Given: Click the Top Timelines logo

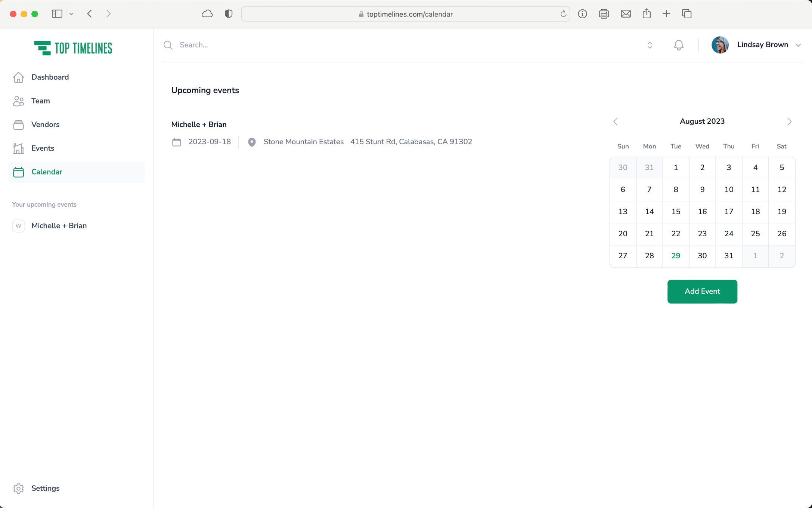Looking at the screenshot, I should 73,48.
